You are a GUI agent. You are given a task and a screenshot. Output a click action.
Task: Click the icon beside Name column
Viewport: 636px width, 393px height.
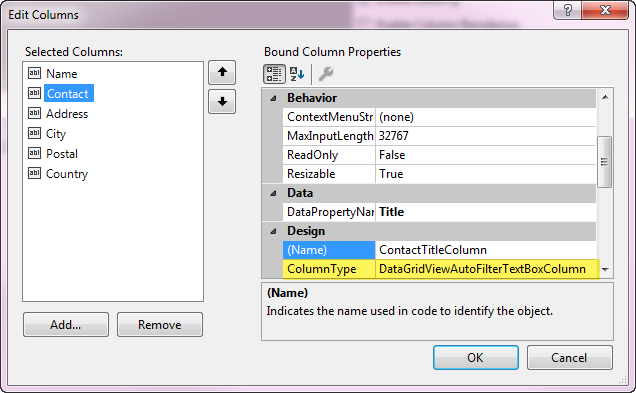[x=34, y=73]
